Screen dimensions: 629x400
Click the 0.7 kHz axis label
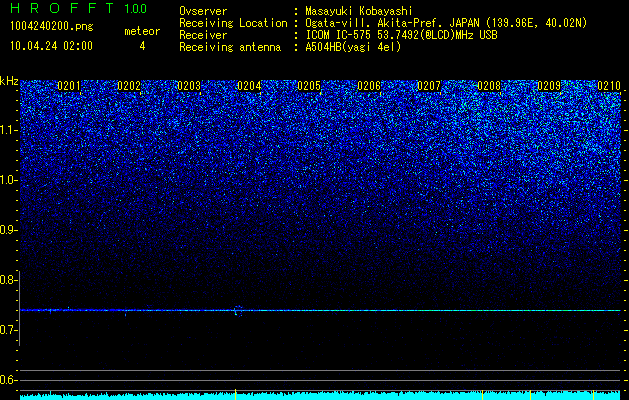point(9,330)
